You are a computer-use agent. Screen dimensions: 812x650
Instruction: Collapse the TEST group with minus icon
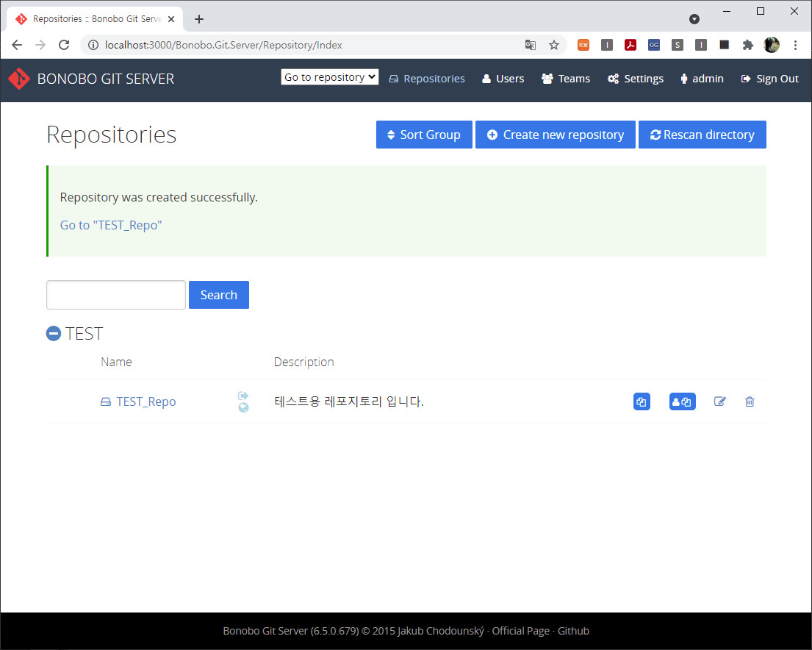pyautogui.click(x=54, y=333)
